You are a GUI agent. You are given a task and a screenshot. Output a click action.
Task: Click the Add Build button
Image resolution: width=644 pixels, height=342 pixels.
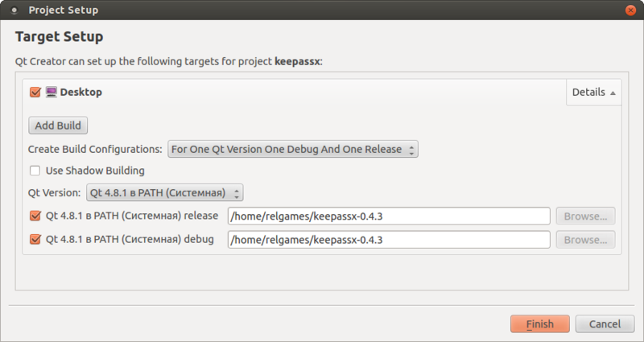coord(58,126)
